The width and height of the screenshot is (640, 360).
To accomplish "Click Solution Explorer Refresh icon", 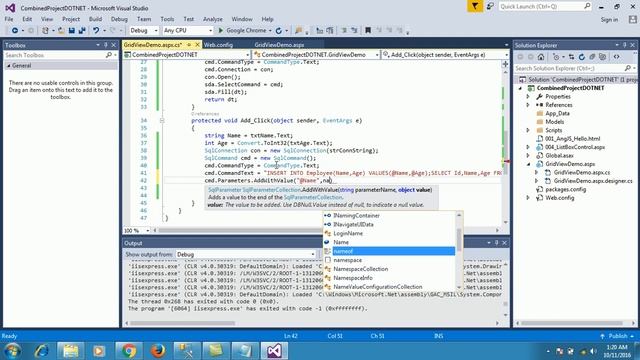I will pos(582,57).
